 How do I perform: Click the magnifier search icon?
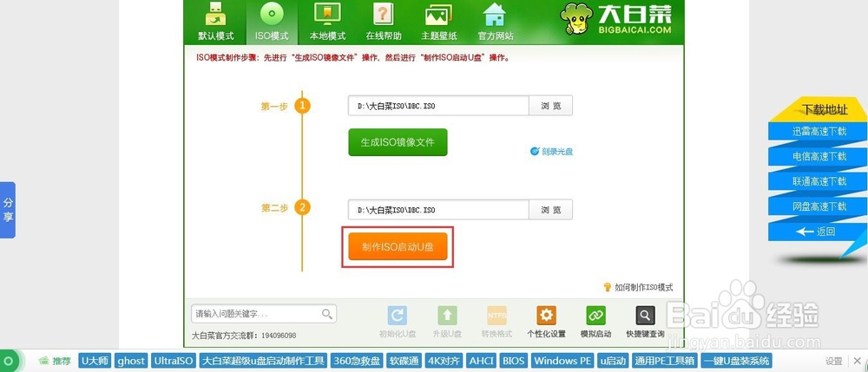point(327,314)
